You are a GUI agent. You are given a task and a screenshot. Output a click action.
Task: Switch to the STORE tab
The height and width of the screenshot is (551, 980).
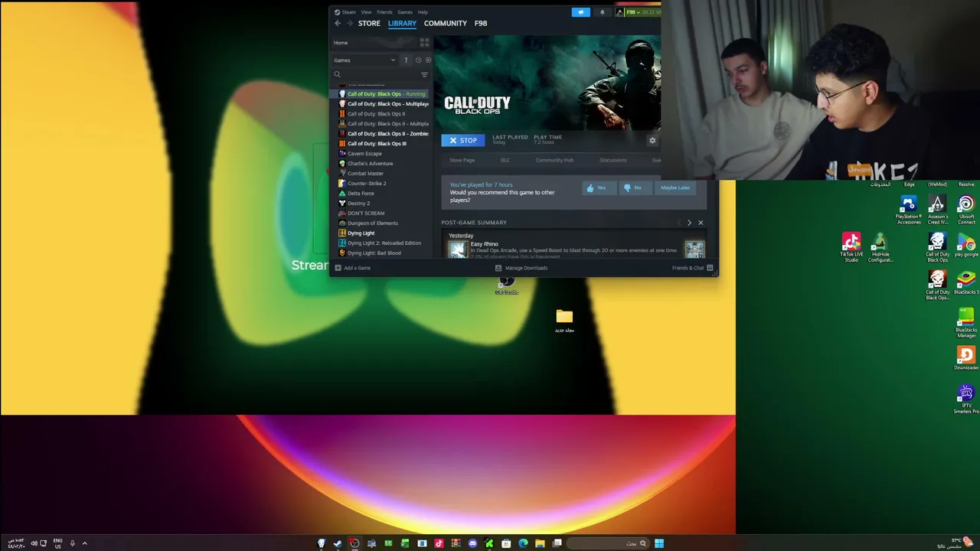369,23
